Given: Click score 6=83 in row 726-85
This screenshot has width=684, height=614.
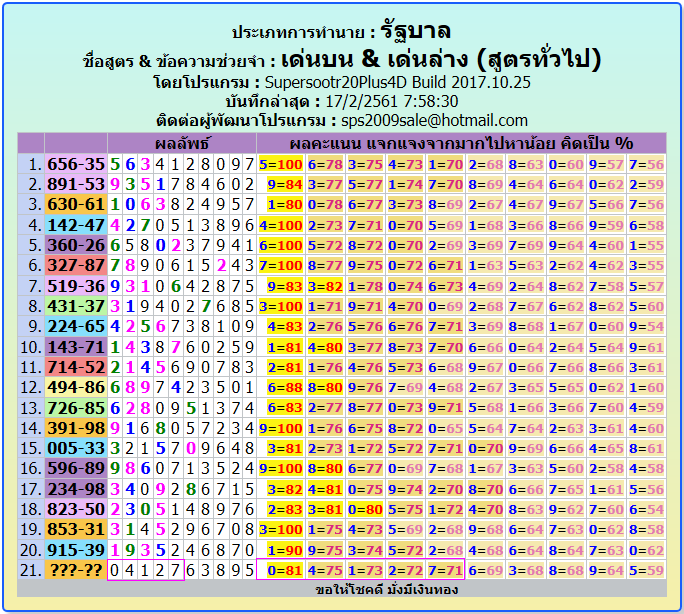Looking at the screenshot, I should pos(285,408).
